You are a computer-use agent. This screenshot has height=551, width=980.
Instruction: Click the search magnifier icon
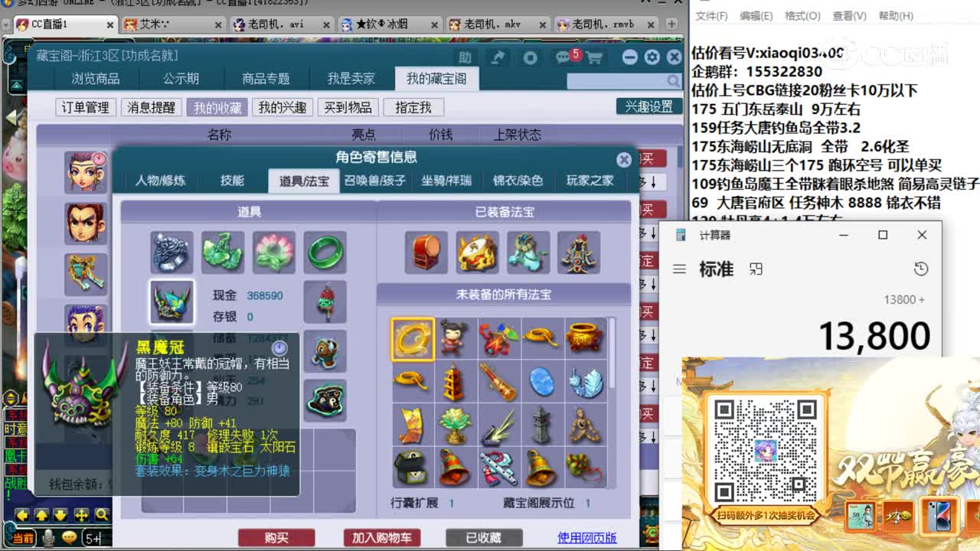point(673,80)
